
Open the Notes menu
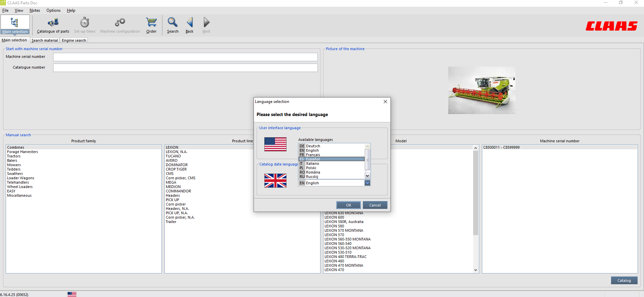(x=35, y=10)
